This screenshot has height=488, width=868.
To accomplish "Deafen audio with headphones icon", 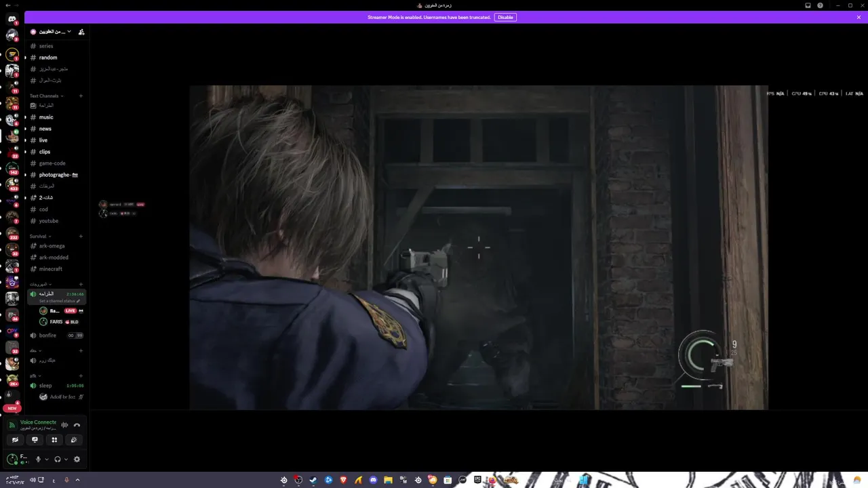I will coord(58,459).
